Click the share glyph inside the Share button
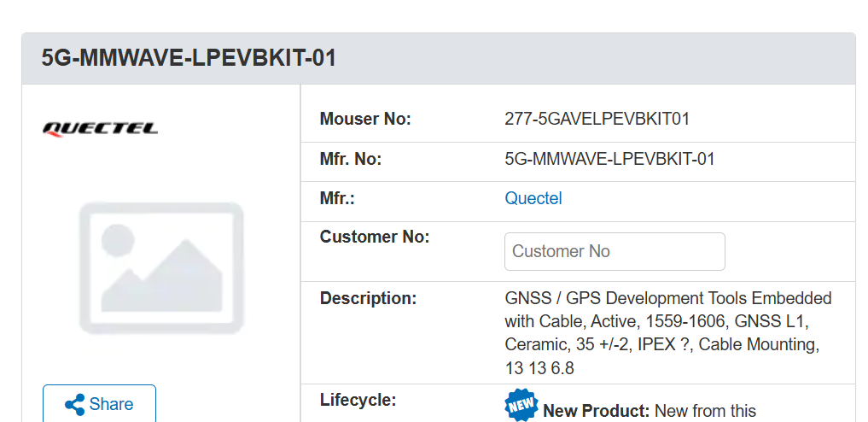This screenshot has width=868, height=422. [x=74, y=404]
